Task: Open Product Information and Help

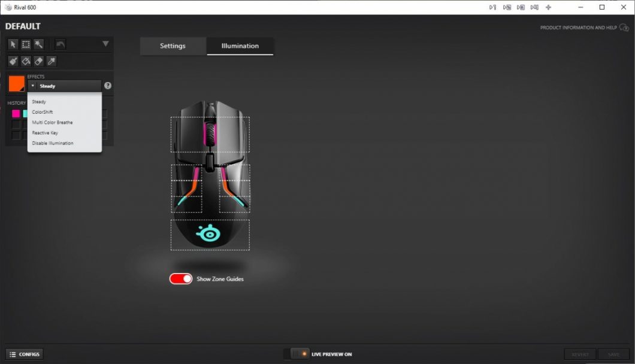Action: pos(580,28)
